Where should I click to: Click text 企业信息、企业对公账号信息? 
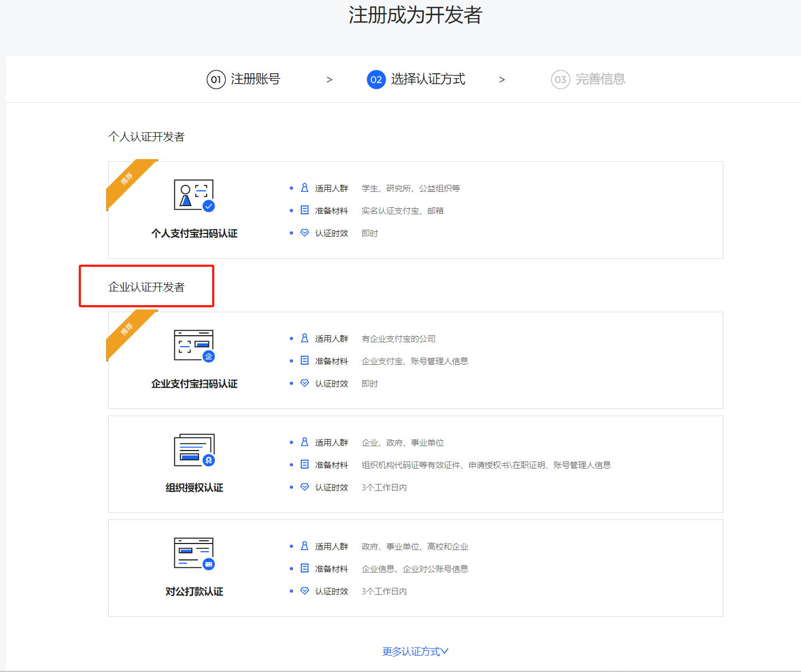point(415,569)
